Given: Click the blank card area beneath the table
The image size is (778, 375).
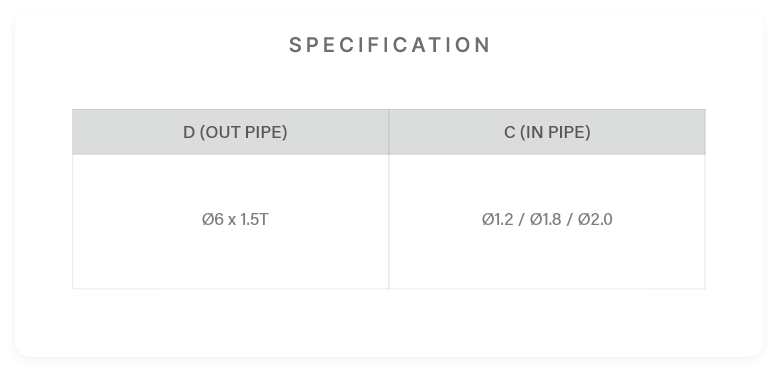Looking at the screenshot, I should coord(389,322).
